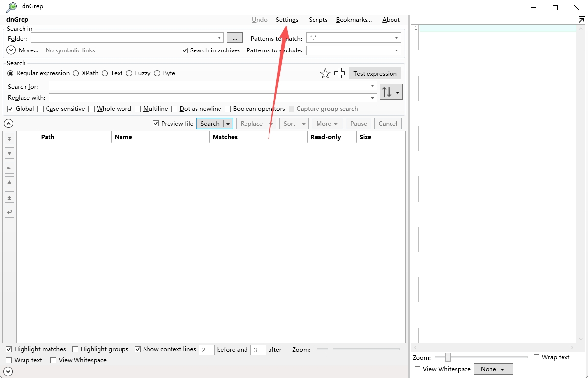Viewport: 588px width, 378px height.
Task: Toggle the Highlight groups checkbox
Action: click(x=75, y=349)
